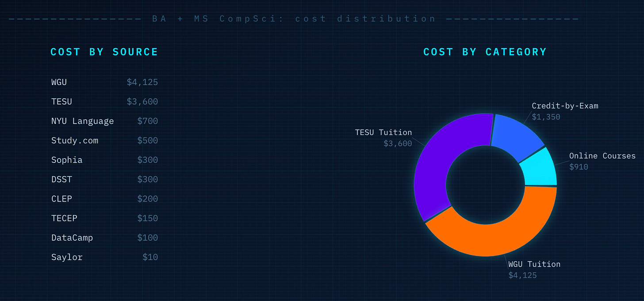Select the 'BA + MS CompSci: cost distribution' title
The width and height of the screenshot is (644, 301).
pos(294,19)
